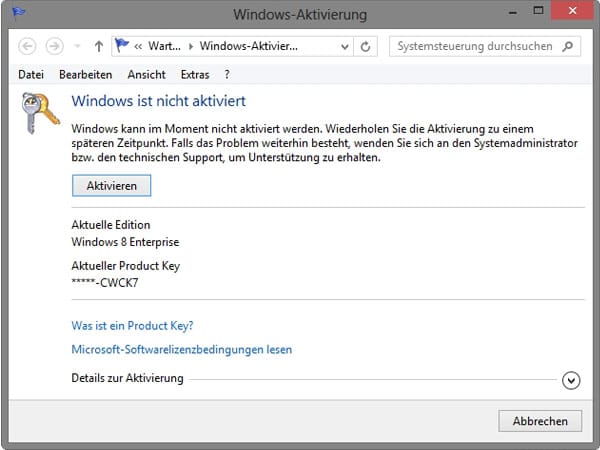600x450 pixels.
Task: Open 'Was ist ein Product Key?' link
Action: click(132, 326)
